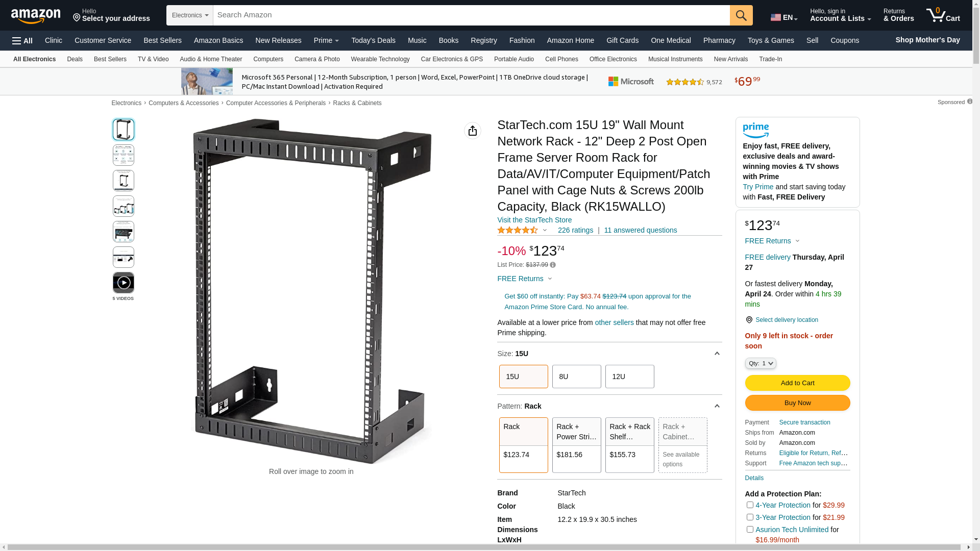Image resolution: width=980 pixels, height=551 pixels.
Task: Click the orange search magnifier button
Action: [x=741, y=15]
